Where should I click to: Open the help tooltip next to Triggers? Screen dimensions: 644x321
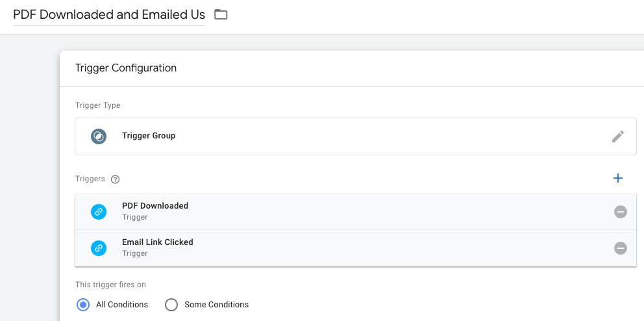click(116, 179)
